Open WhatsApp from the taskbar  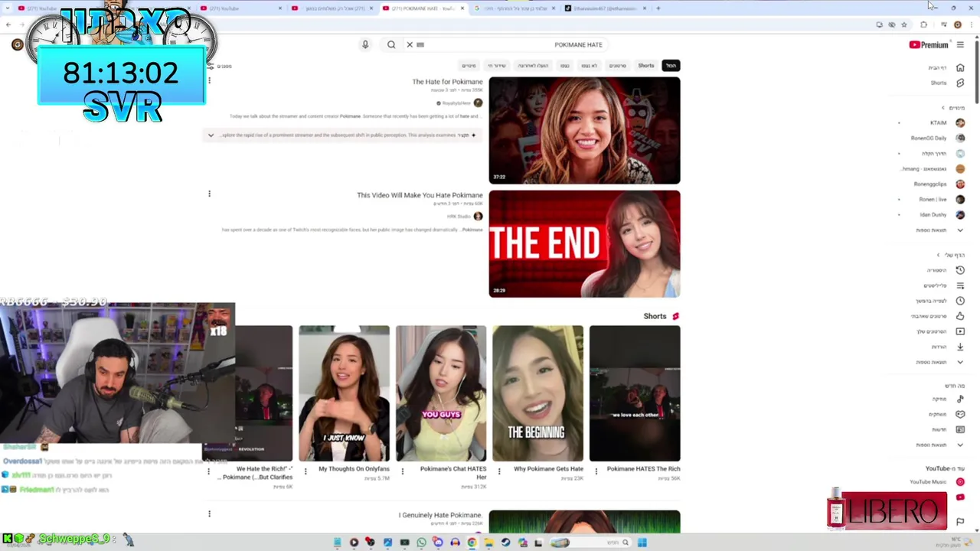click(421, 543)
